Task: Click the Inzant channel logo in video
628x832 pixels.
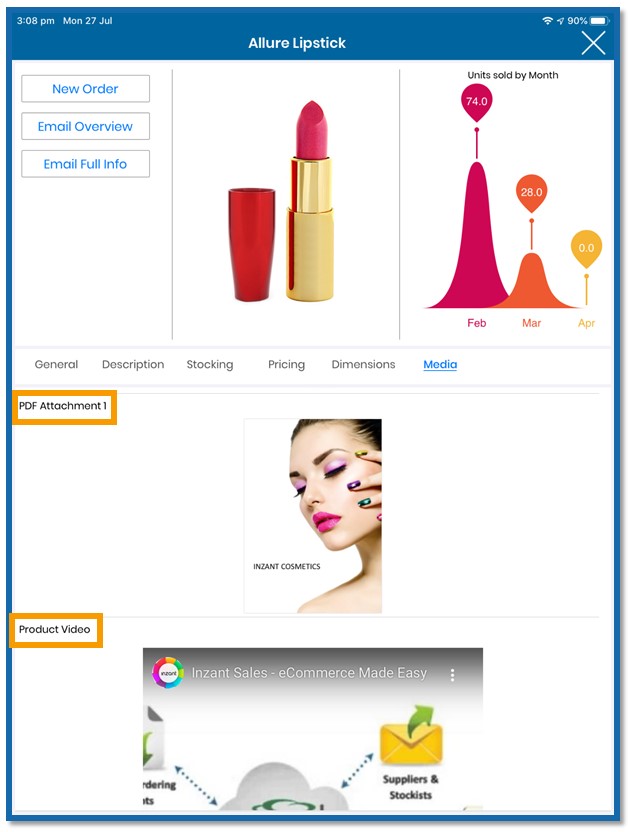Action: pyautogui.click(x=168, y=673)
